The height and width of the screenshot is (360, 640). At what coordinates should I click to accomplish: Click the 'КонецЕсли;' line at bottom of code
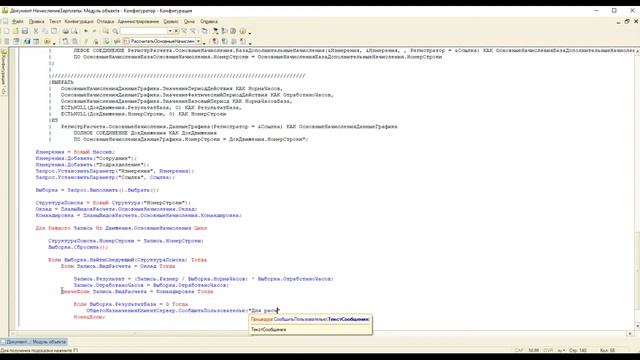tap(89, 317)
